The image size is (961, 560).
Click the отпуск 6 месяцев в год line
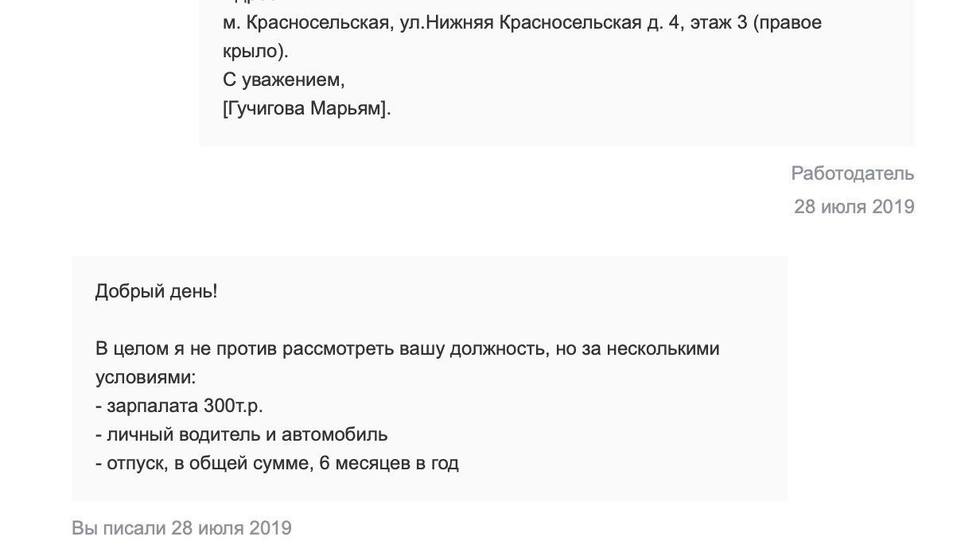(x=277, y=463)
